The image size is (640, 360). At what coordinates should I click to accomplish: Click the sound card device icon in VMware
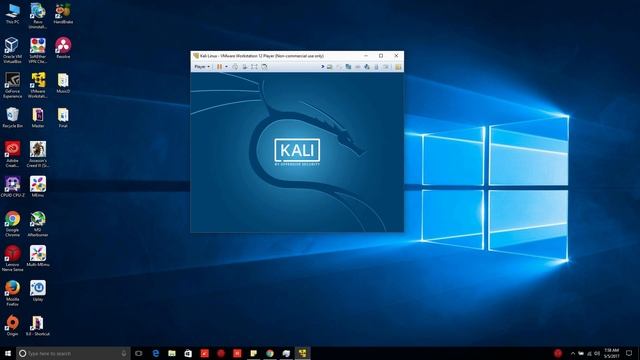(x=367, y=67)
